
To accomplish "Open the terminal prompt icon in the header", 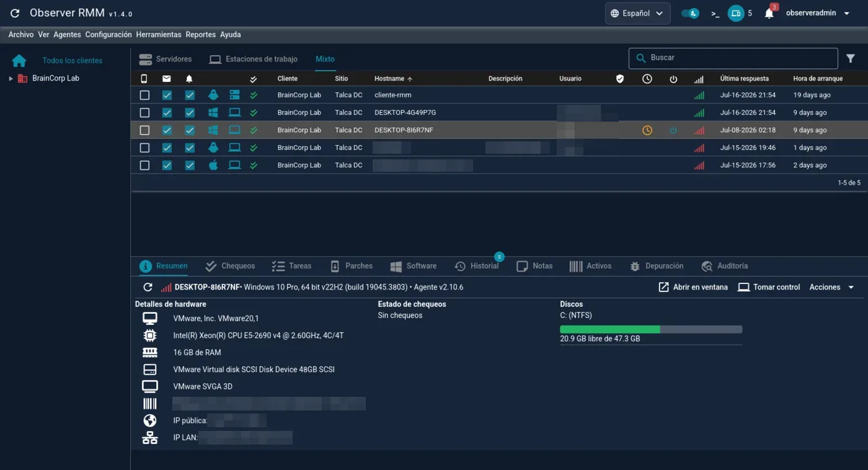I will pos(715,13).
